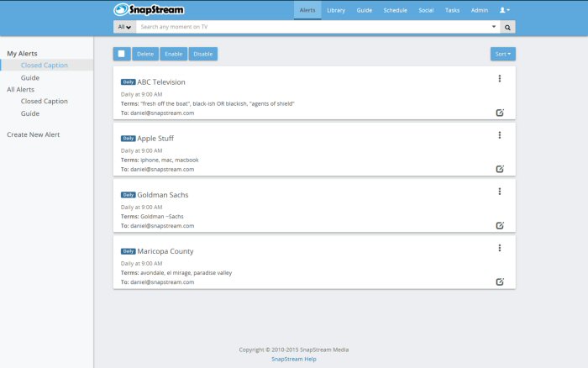Select Guide under My Alerts
588x368 pixels.
[30, 77]
